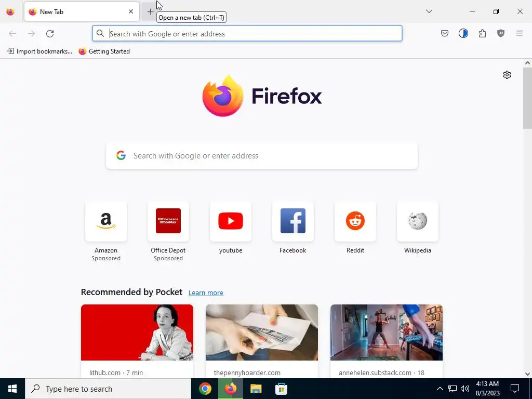Launch Chrome from the taskbar
The image size is (532, 399).
(205, 389)
